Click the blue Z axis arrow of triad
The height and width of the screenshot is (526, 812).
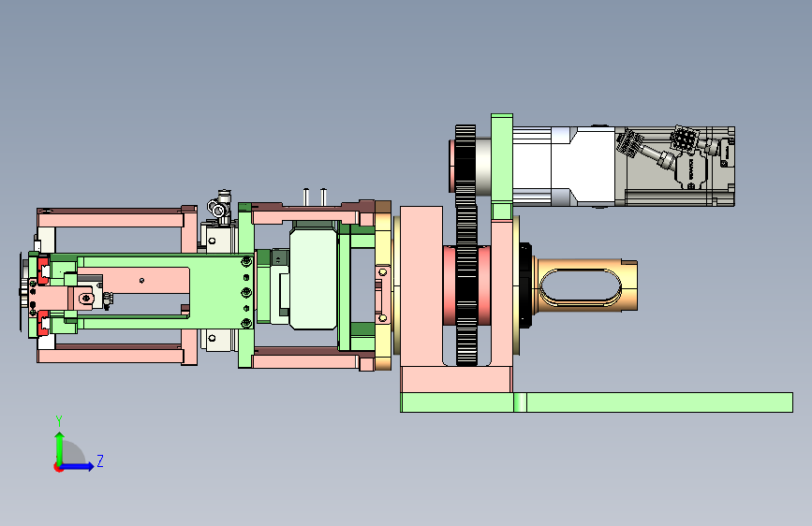tap(78, 466)
